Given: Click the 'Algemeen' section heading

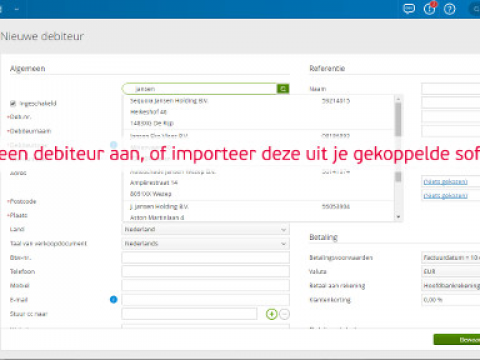Looking at the screenshot, I should 28,68.
